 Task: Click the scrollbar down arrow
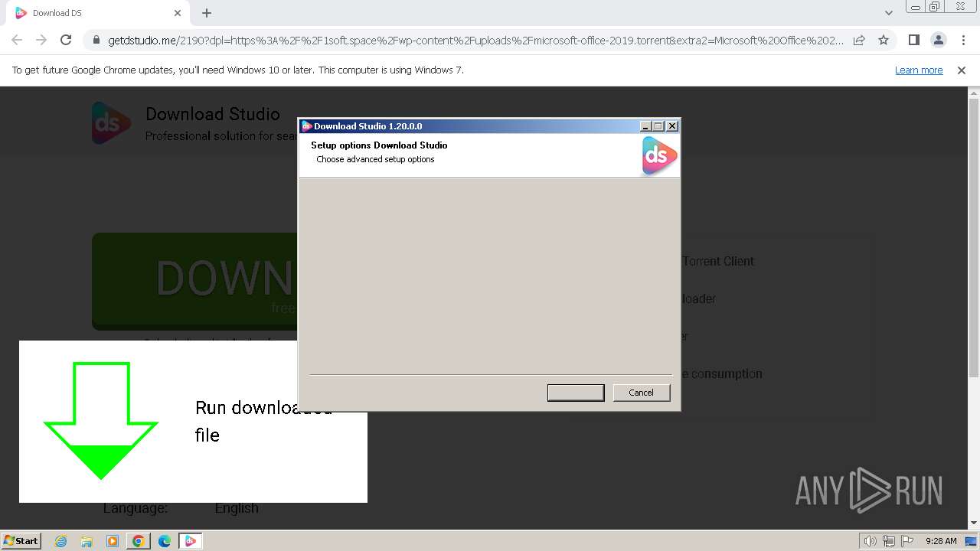pos(974,523)
